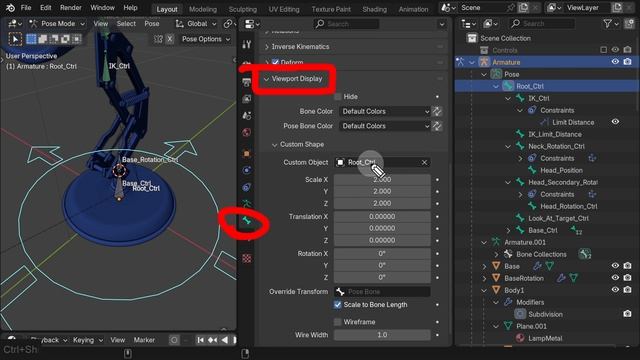Open the Output properties tab
The height and width of the screenshot is (360, 640).
pyautogui.click(x=247, y=82)
